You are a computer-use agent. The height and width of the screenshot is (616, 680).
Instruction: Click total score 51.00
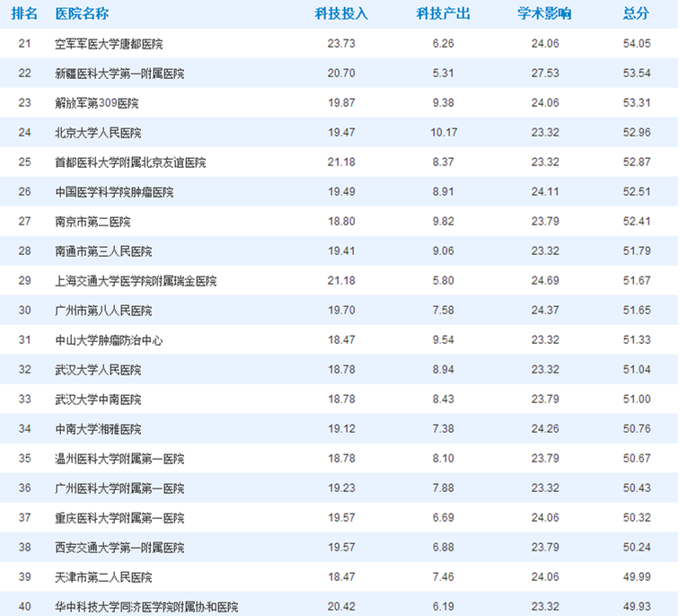click(637, 399)
